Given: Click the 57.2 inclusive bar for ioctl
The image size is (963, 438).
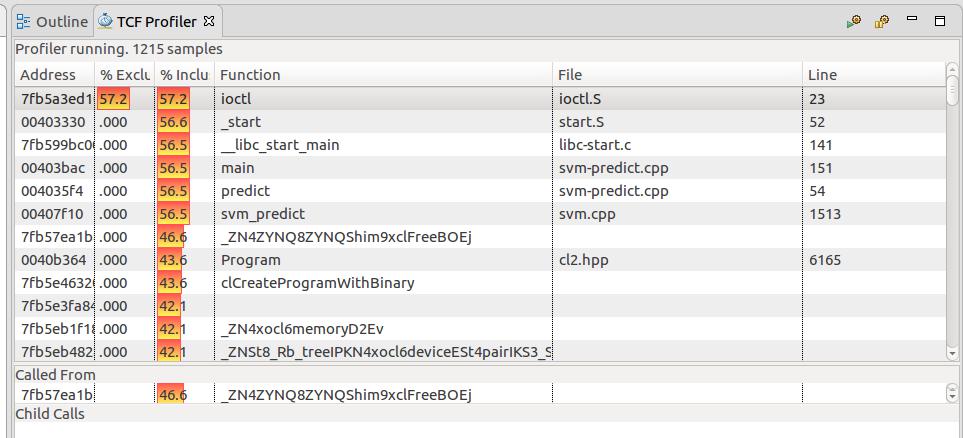Looking at the screenshot, I should pos(172,99).
